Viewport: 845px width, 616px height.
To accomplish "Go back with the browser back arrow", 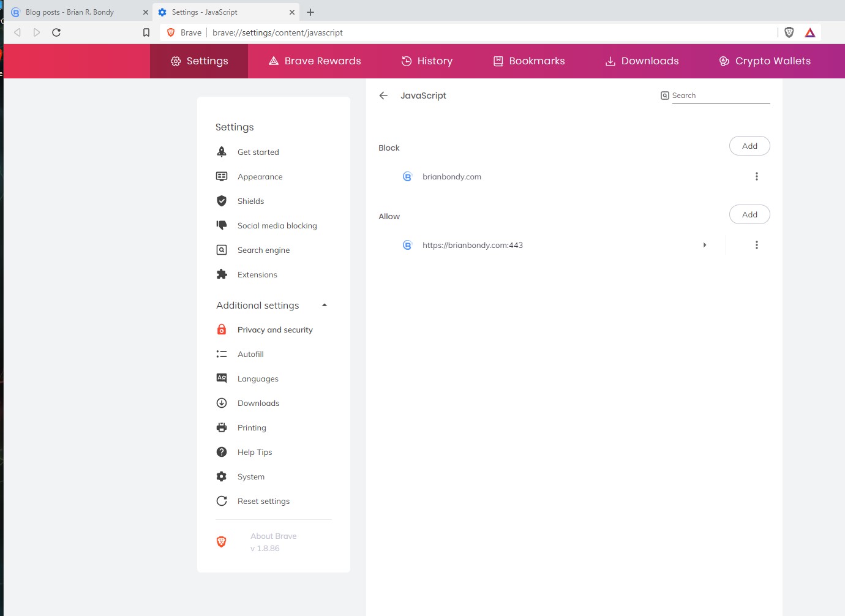I will (17, 32).
